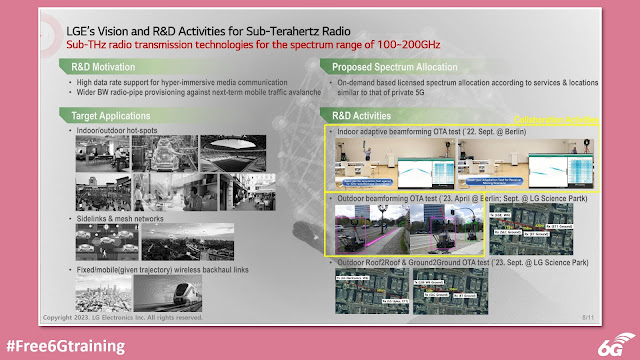640x360 pixels.
Task: Open the aerial map beside outdoor beamforming photos
Action: [x=531, y=229]
